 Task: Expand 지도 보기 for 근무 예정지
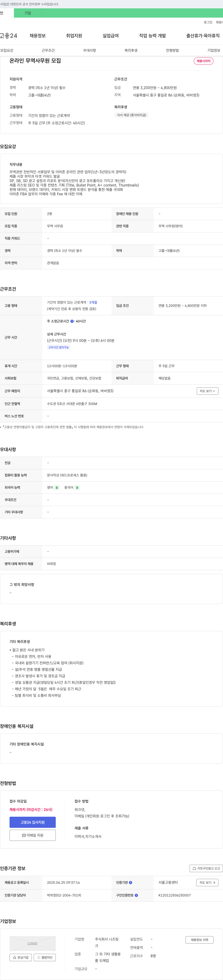[207, 391]
